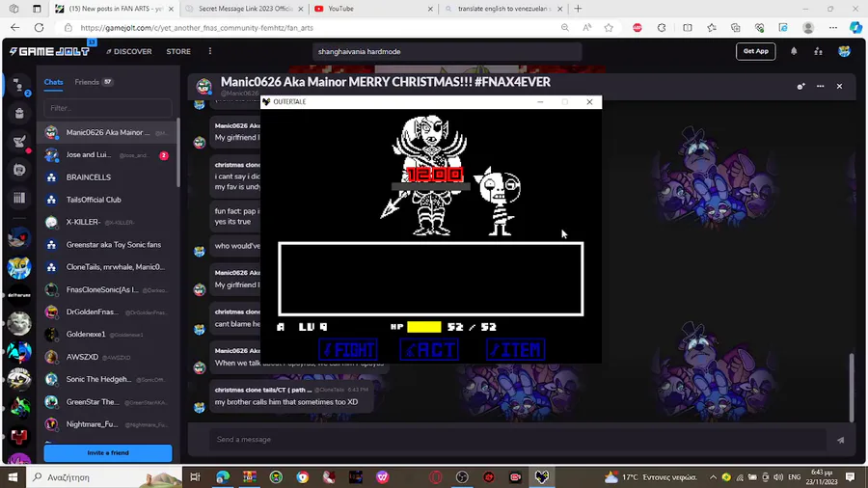Screen dimensions: 868x488
Task: Click the Send a message field
Action: coord(518,440)
